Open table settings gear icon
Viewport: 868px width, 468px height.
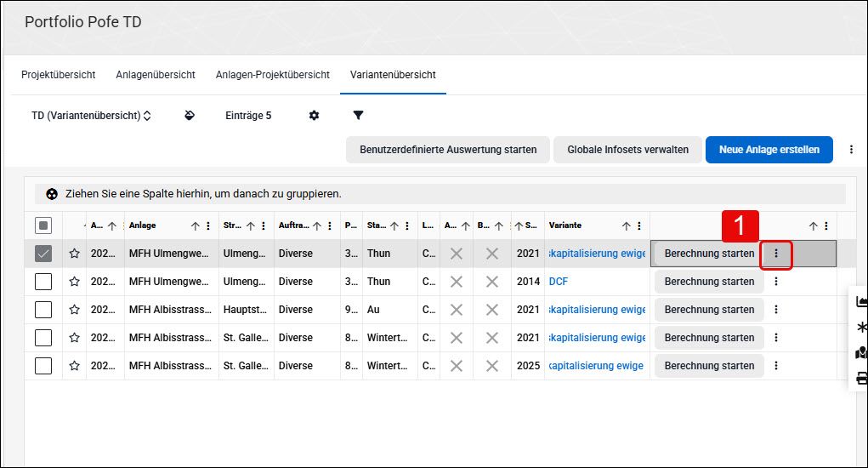point(314,115)
